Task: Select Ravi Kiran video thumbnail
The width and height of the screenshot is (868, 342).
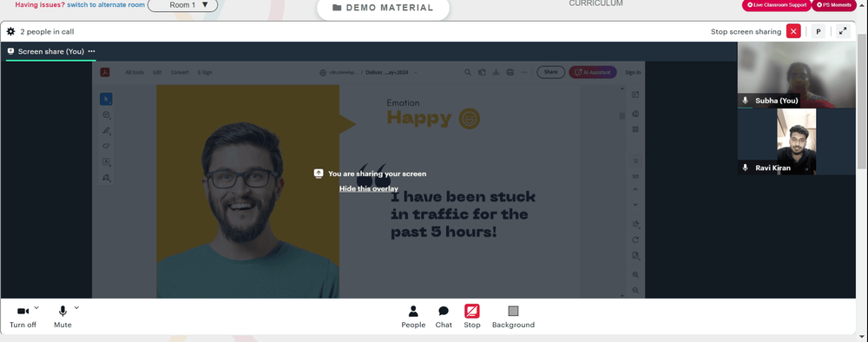Action: [797, 141]
